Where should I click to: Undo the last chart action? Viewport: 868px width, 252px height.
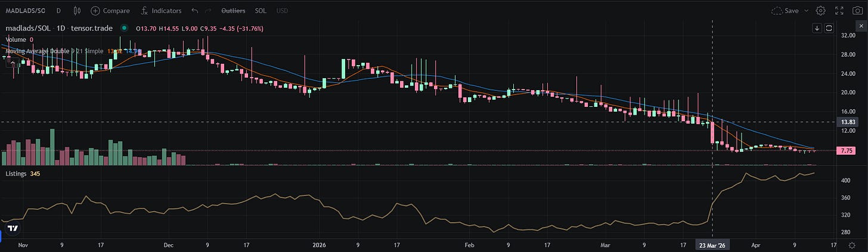195,11
